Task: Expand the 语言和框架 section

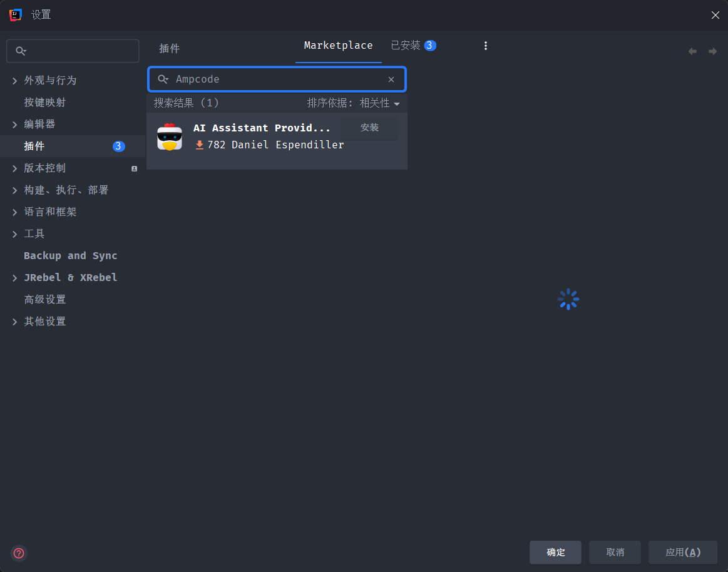Action: [15, 212]
